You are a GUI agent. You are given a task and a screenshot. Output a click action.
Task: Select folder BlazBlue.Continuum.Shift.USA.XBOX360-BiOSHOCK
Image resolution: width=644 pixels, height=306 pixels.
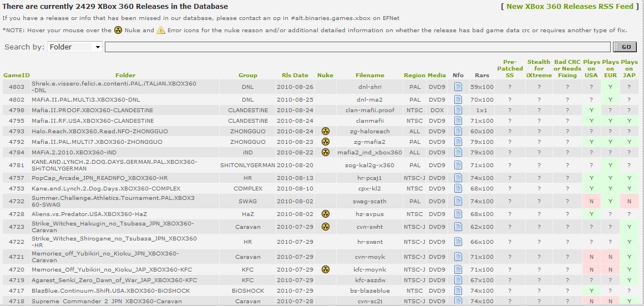[111, 291]
